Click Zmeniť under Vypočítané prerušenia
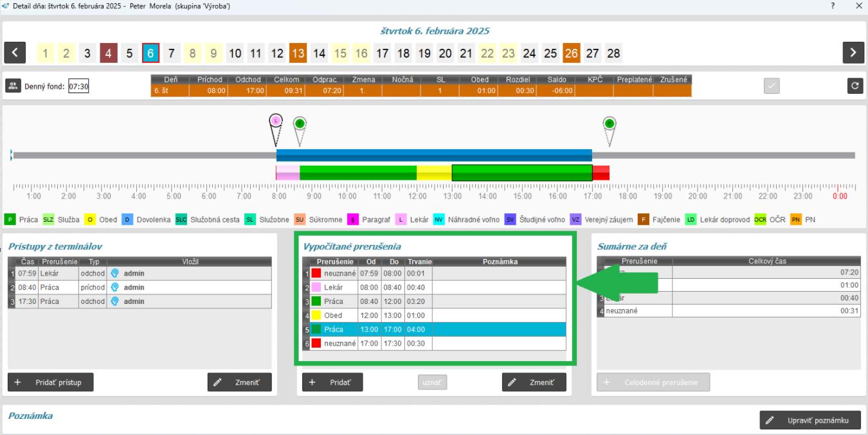Viewport: 868px width, 435px height. 534,382
